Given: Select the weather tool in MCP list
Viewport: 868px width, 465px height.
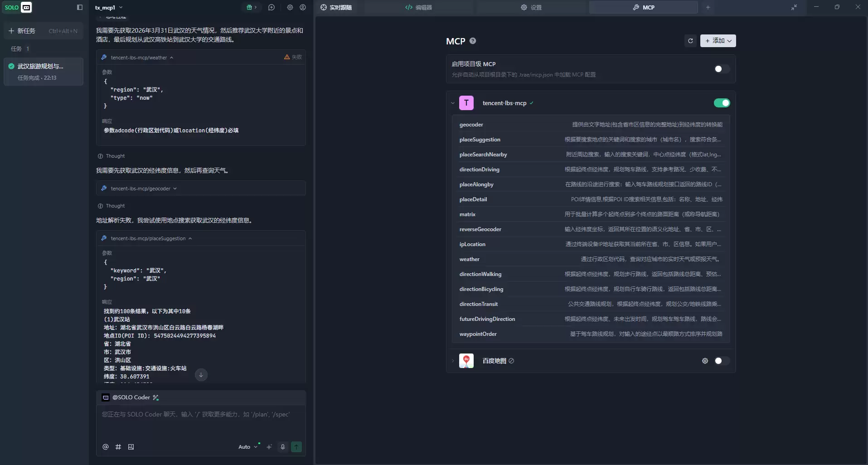Looking at the screenshot, I should coord(591,259).
